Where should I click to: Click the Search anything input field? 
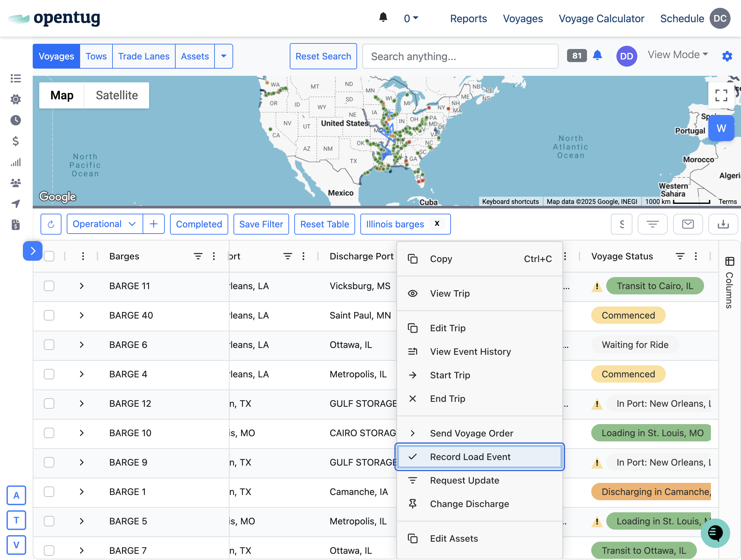[459, 56]
